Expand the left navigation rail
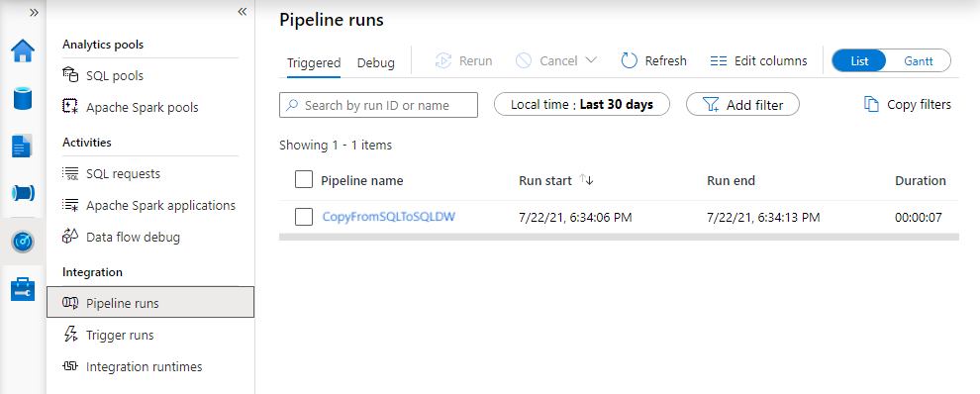The width and height of the screenshot is (980, 394). pyautogui.click(x=35, y=12)
